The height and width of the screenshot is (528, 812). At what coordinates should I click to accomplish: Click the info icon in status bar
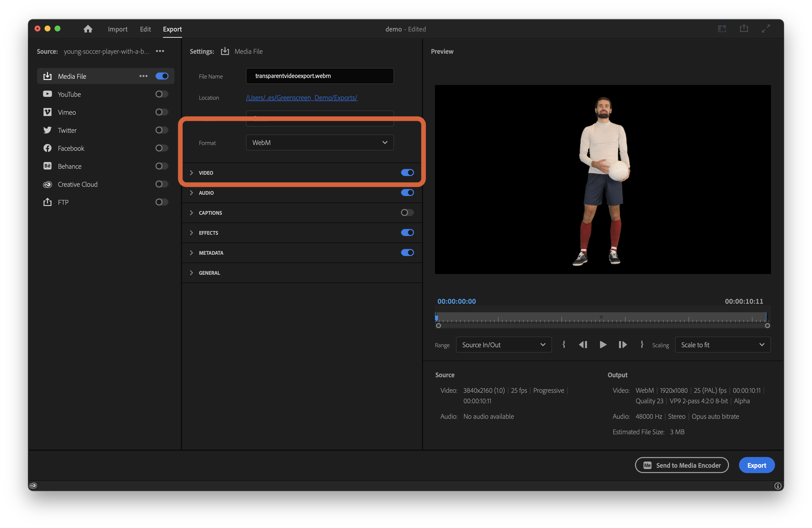pos(777,486)
